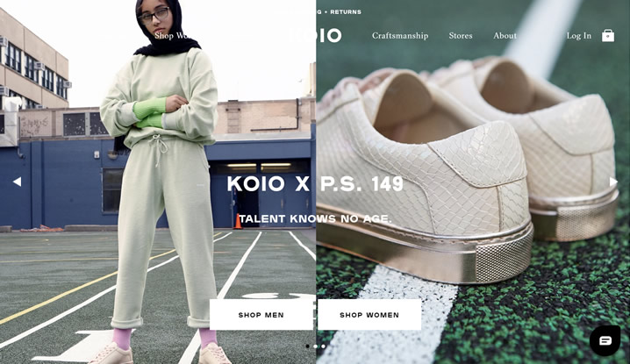
Task: Click the SHOP MEN button
Action: 261,315
